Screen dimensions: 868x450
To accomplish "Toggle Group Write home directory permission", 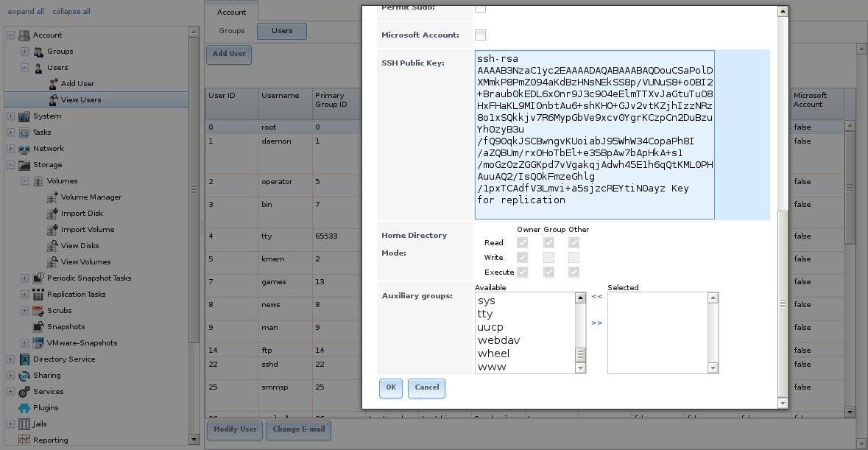I will [x=548, y=258].
